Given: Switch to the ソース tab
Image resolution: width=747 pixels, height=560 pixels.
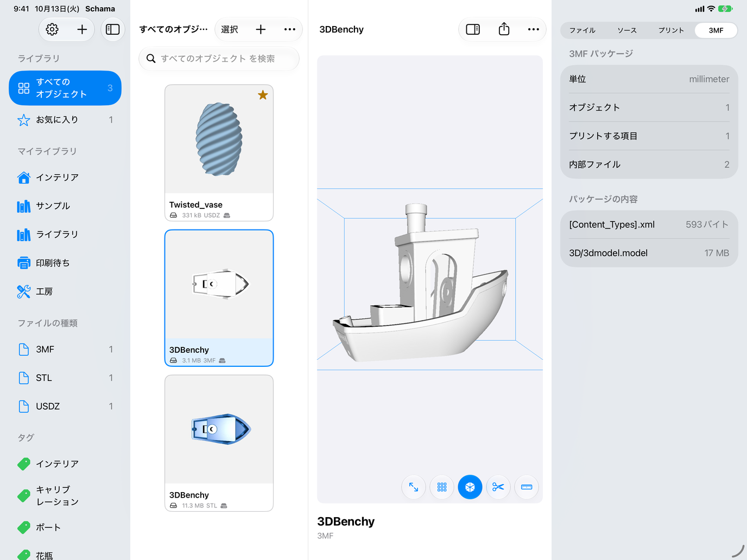Looking at the screenshot, I should pos(627,30).
